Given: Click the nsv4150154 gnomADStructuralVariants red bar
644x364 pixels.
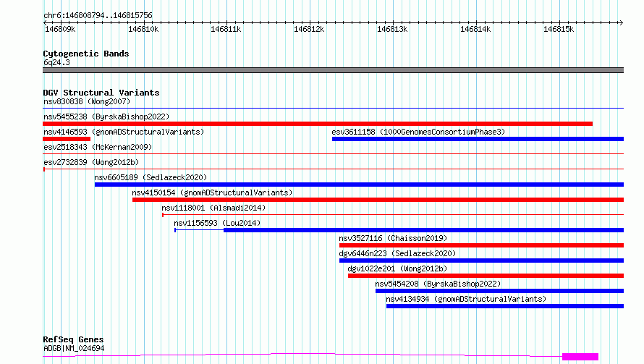Looking at the screenshot, I should [x=378, y=200].
